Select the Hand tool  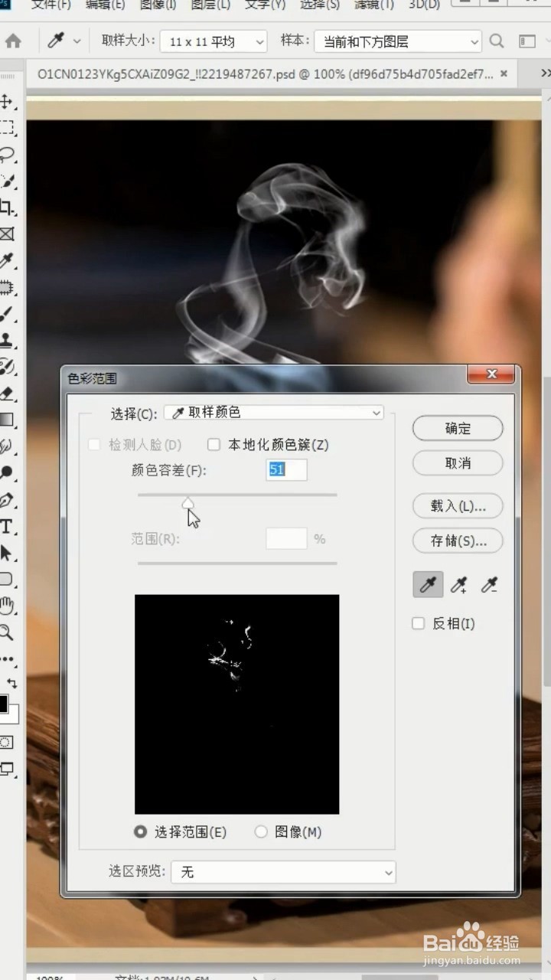click(7, 606)
